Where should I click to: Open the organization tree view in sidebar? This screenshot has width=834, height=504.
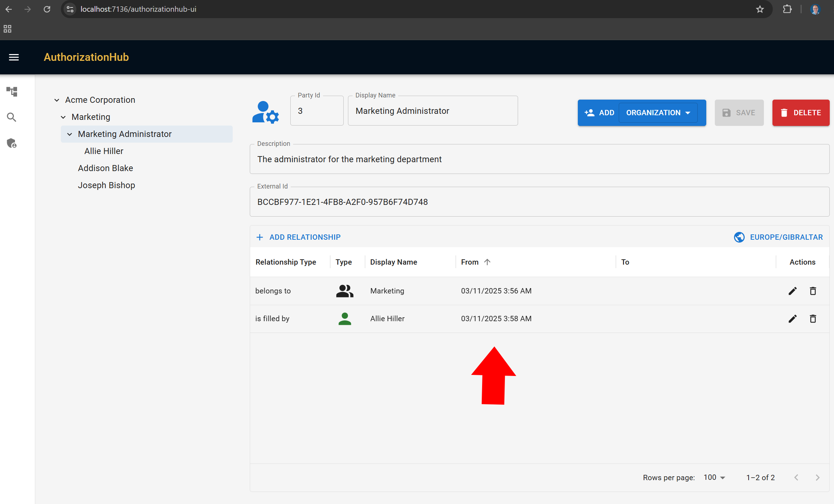tap(12, 91)
